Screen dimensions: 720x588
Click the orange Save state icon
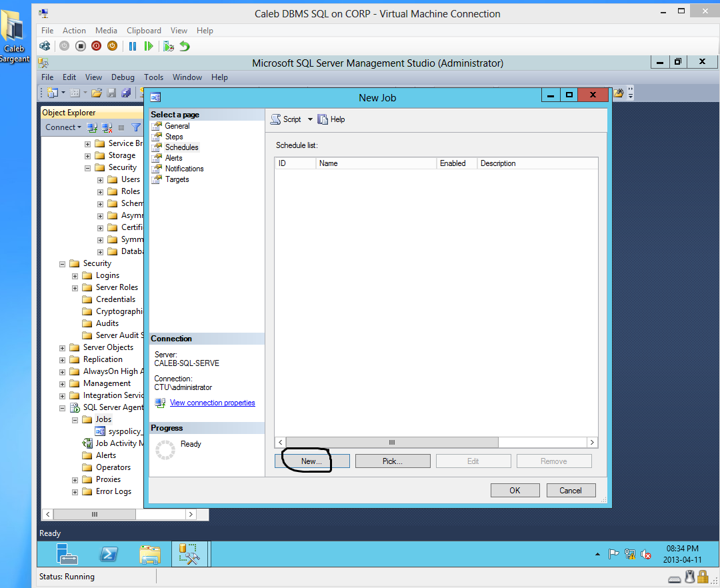click(113, 46)
